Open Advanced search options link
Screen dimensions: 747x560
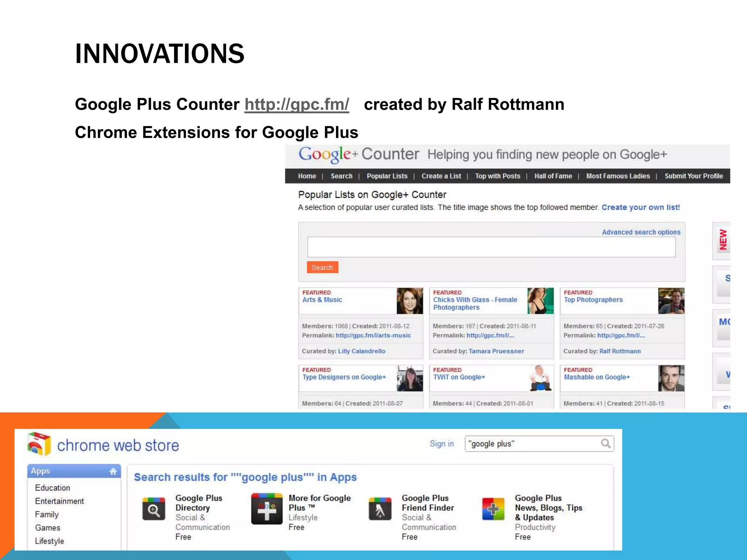(641, 232)
